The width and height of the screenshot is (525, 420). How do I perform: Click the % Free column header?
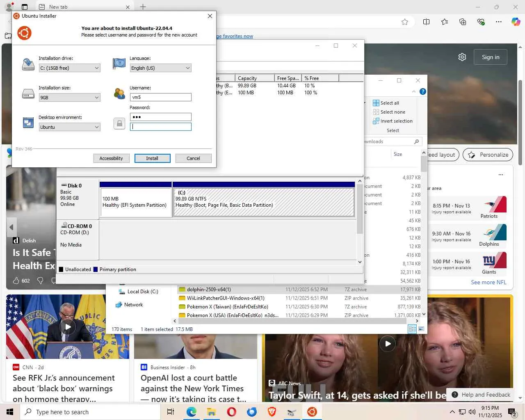point(320,78)
